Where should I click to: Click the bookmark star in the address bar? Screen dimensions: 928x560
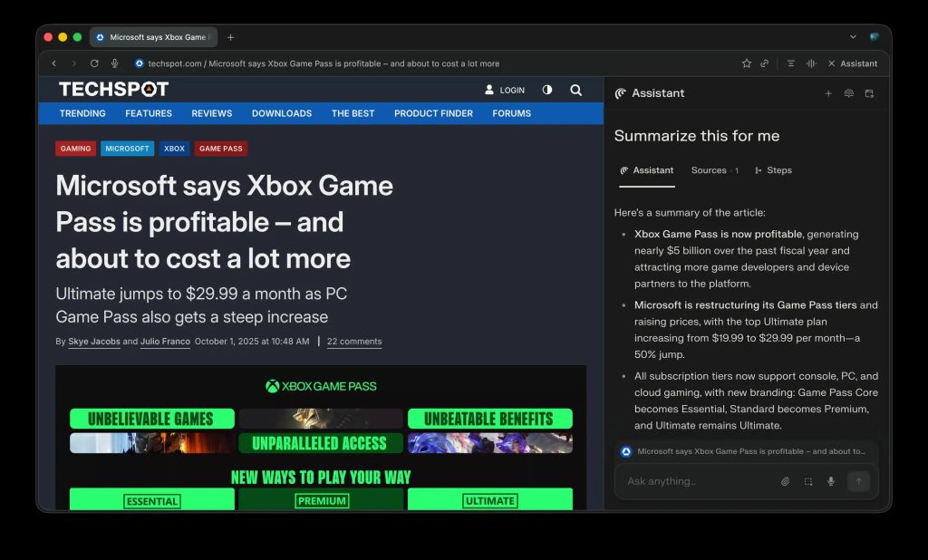click(746, 63)
